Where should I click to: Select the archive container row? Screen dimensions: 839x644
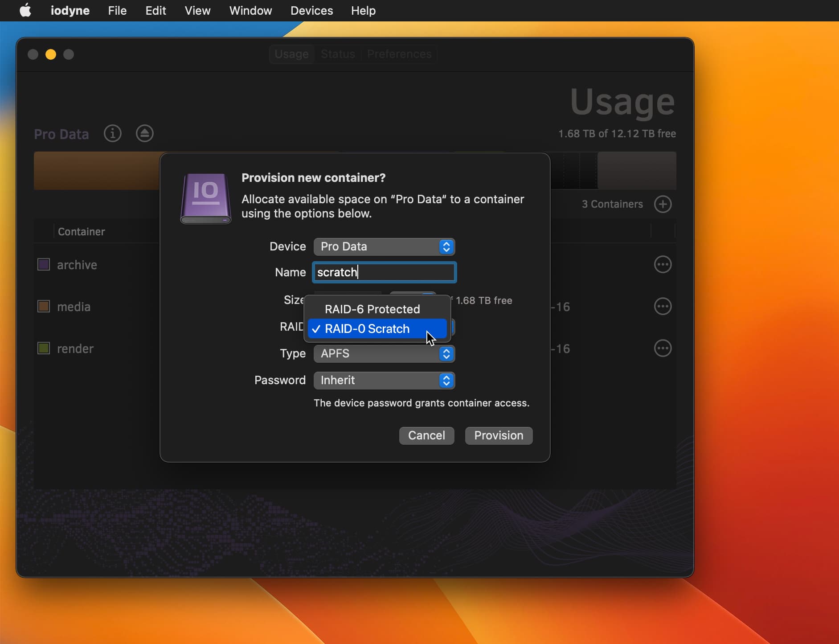[355, 264]
